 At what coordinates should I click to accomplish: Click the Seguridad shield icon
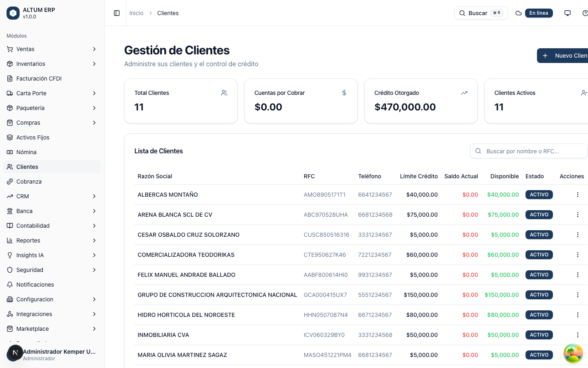click(x=10, y=270)
